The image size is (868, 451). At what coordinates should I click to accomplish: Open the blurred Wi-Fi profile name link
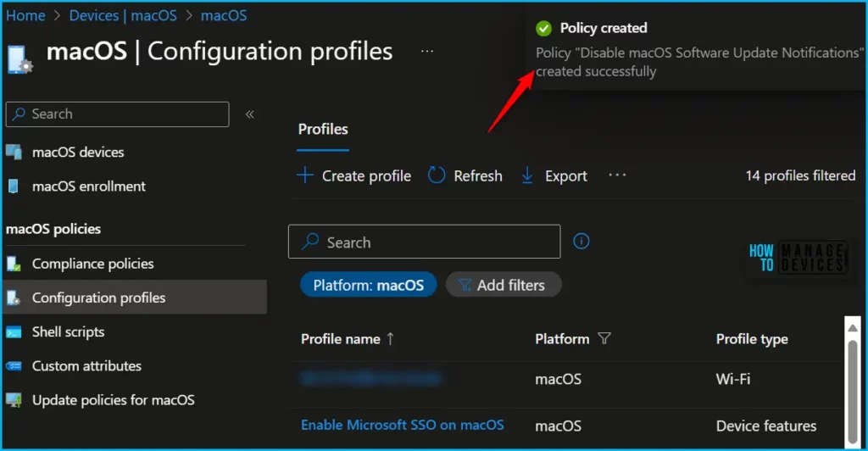[371, 378]
